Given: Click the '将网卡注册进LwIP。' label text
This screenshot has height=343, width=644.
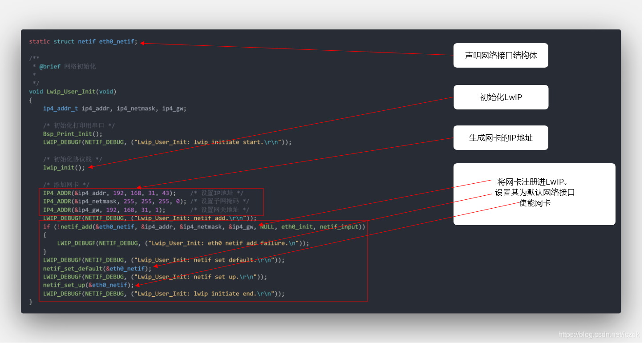Looking at the screenshot, I should tap(534, 182).
